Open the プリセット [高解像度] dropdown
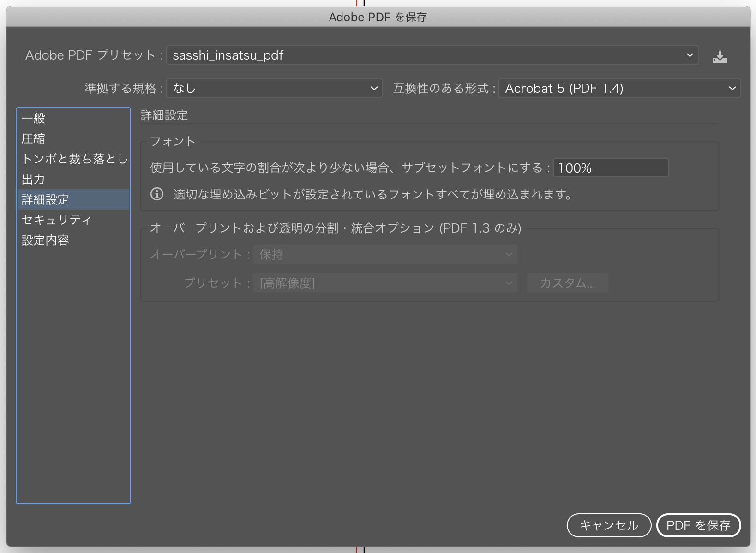Image resolution: width=756 pixels, height=553 pixels. point(385,283)
